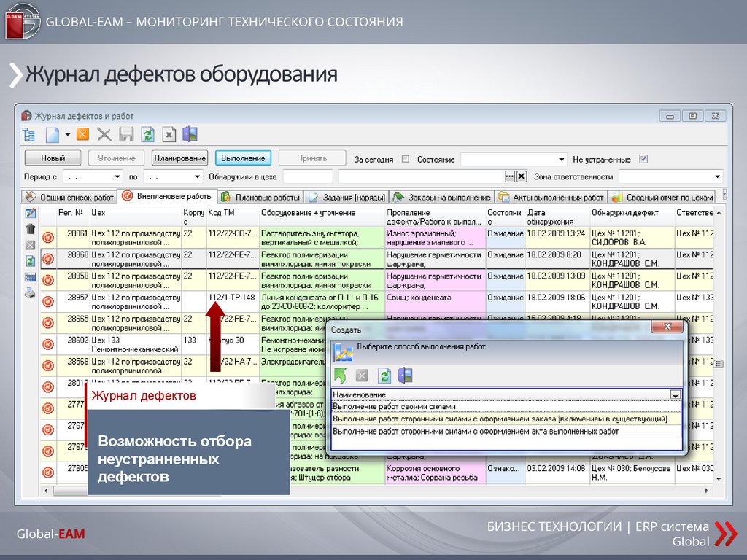Click the document with X toolbar icon
The width and height of the screenshot is (747, 560).
pyautogui.click(x=169, y=135)
